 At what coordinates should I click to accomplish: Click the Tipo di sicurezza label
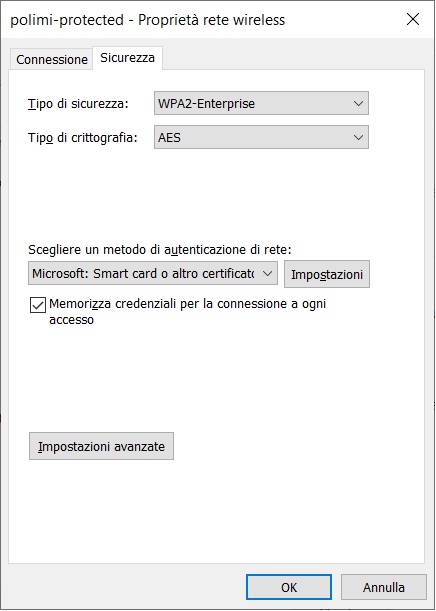click(x=78, y=104)
